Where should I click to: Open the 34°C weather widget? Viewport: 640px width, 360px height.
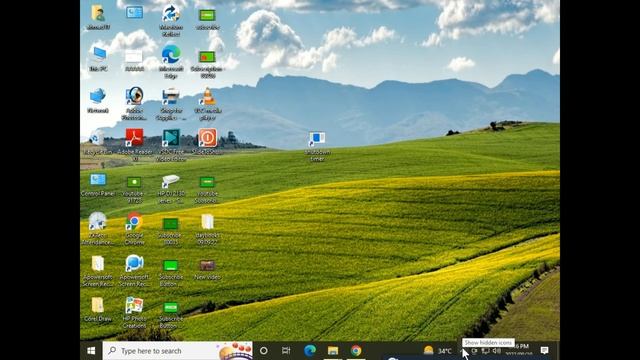pos(438,351)
